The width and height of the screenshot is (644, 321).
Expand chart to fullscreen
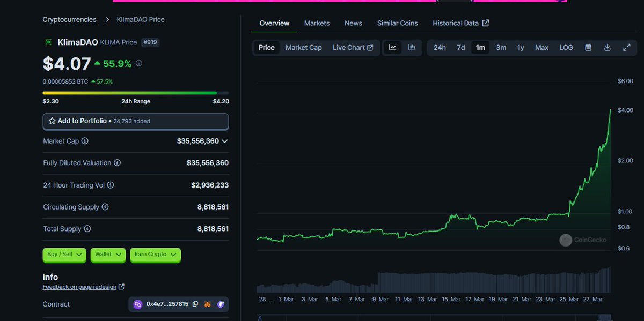(x=626, y=47)
